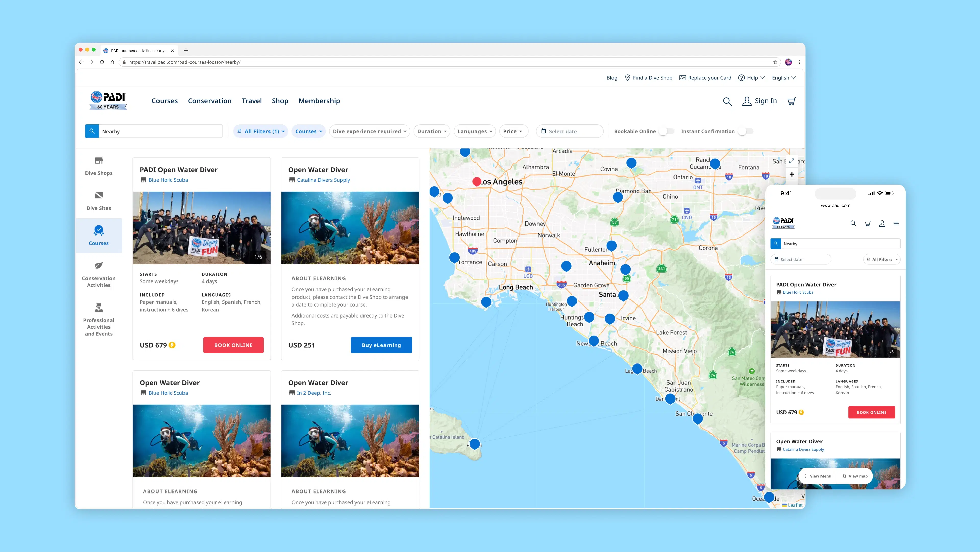Tap View Menu on mobile
Image resolution: width=980 pixels, height=552 pixels.
[x=817, y=476]
